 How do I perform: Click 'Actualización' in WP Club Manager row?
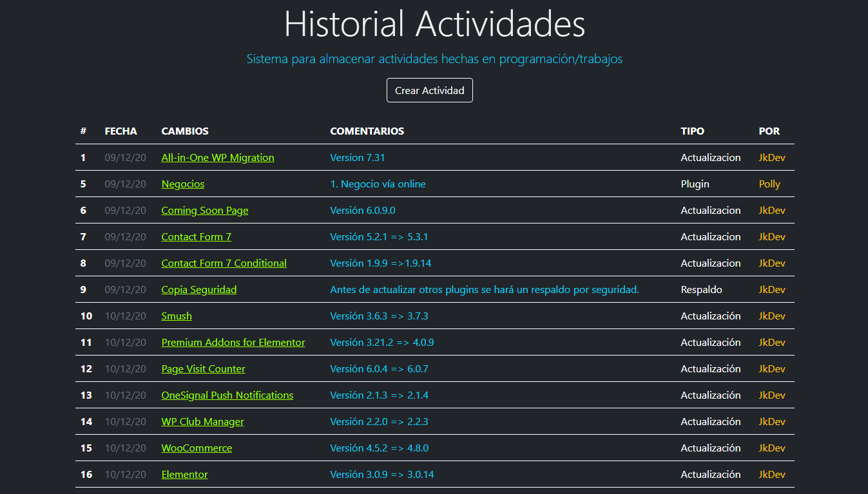[x=711, y=422]
